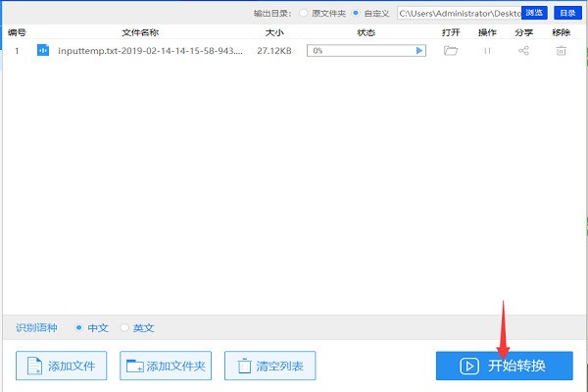Viewport: 588px width, 392px height.
Task: Click the 大小 column header
Action: tap(274, 32)
